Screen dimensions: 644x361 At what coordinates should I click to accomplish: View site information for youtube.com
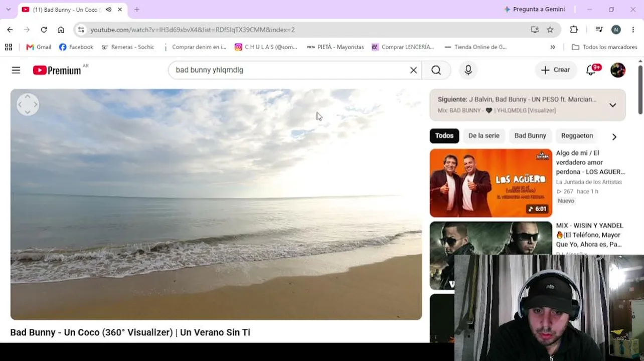pos(81,30)
